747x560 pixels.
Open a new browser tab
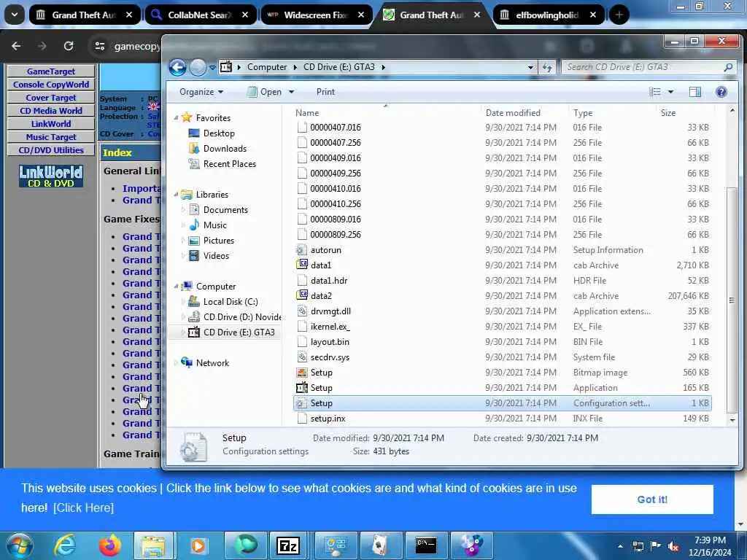click(x=619, y=15)
